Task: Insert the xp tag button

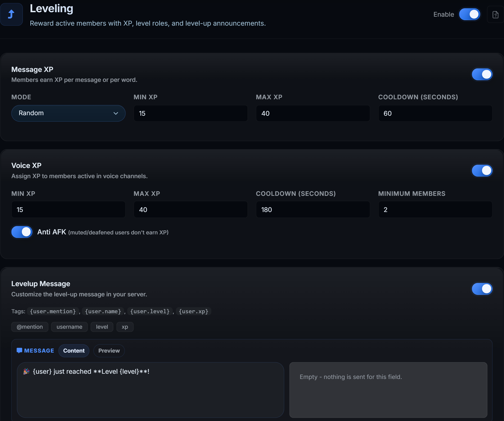Action: 125,327
